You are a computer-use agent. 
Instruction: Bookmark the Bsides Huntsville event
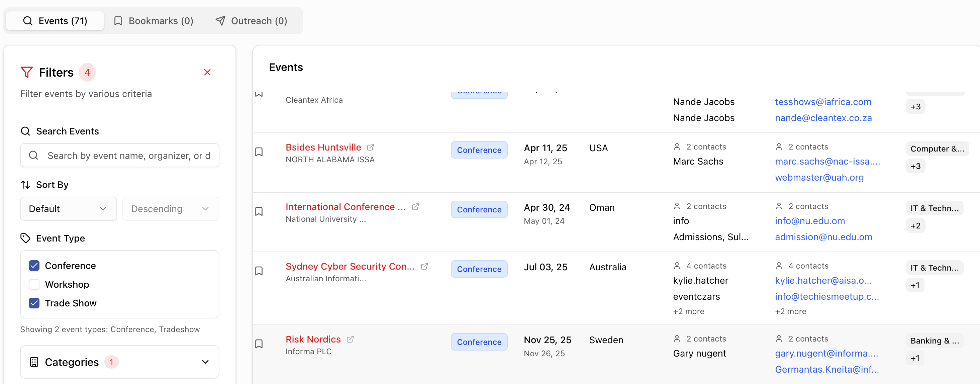[x=259, y=152]
